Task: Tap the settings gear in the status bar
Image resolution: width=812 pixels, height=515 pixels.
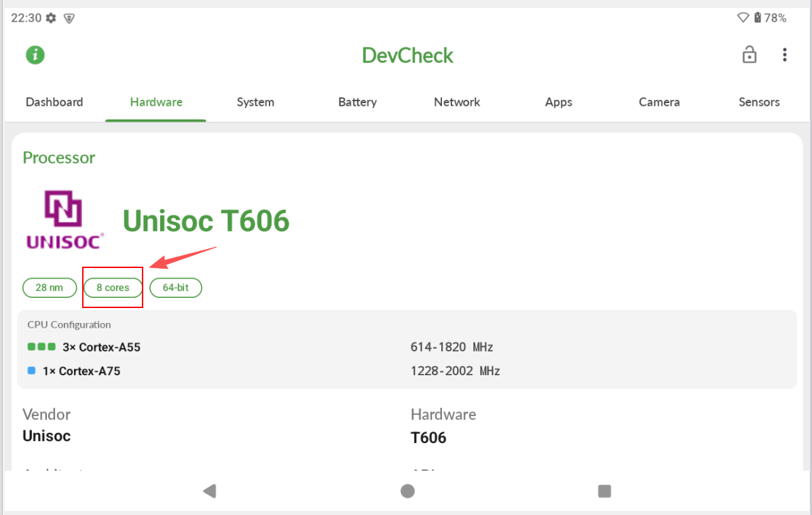Action: pyautogui.click(x=51, y=18)
